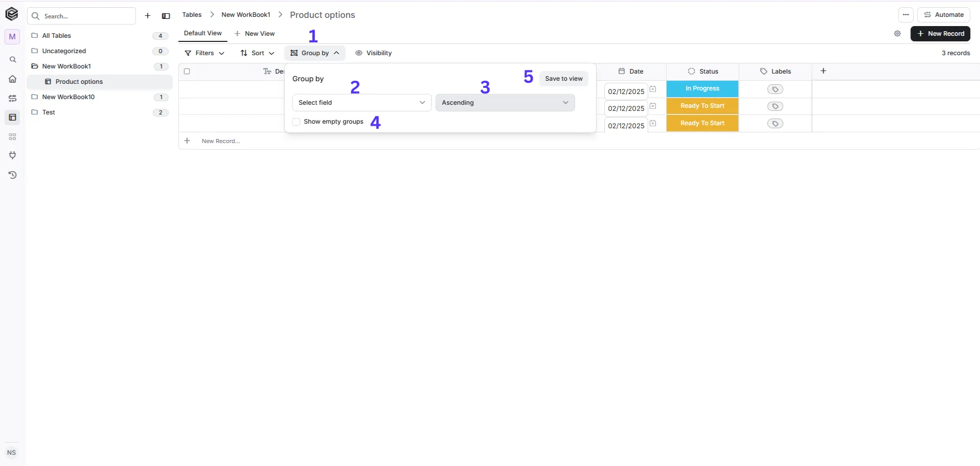Image resolution: width=980 pixels, height=466 pixels.
Task: Go to New WorkBook1 breadcrumb
Action: pos(246,15)
